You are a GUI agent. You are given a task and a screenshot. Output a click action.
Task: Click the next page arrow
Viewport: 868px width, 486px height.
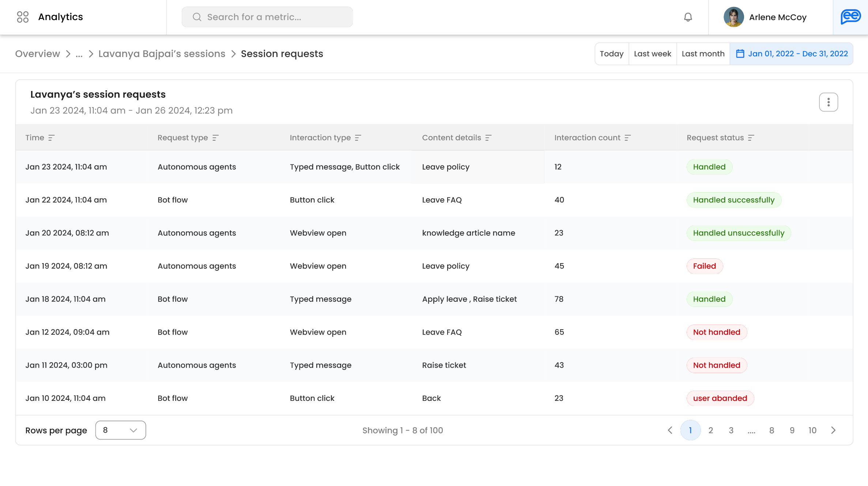(x=833, y=430)
